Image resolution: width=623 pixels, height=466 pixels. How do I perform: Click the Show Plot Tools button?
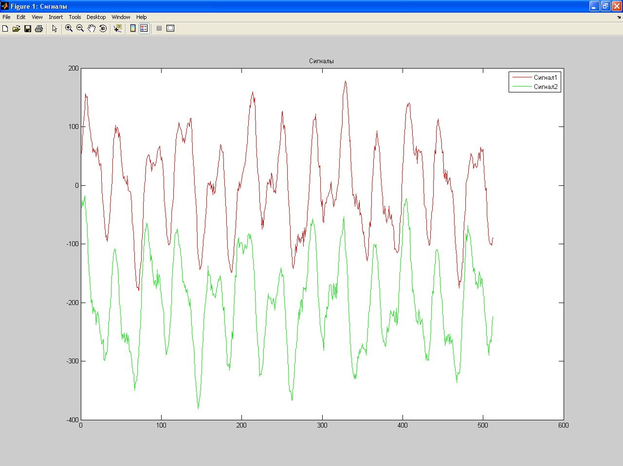(x=170, y=29)
